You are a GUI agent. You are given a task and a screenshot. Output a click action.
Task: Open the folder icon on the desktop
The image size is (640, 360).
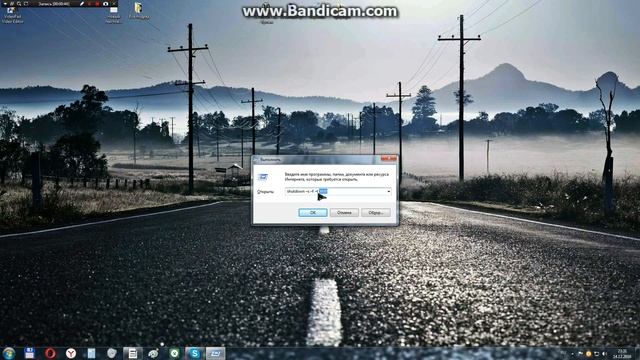(138, 11)
